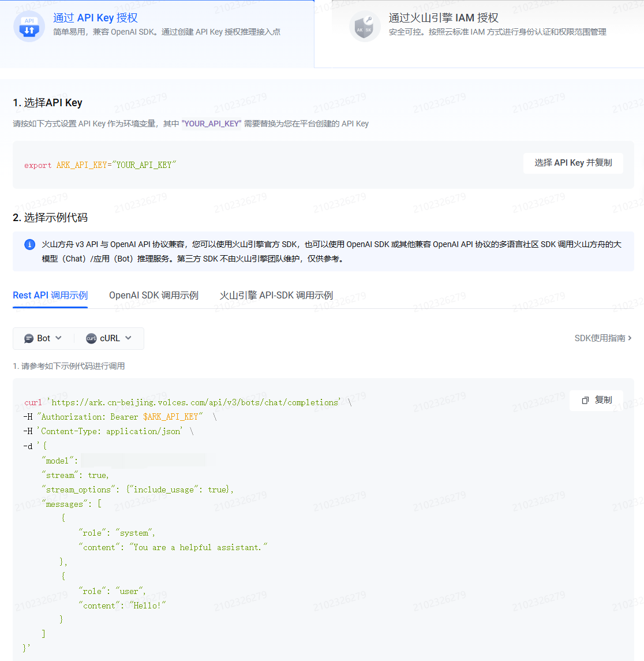Open the SDK使用指南 link
The height and width of the screenshot is (661, 644).
click(603, 338)
